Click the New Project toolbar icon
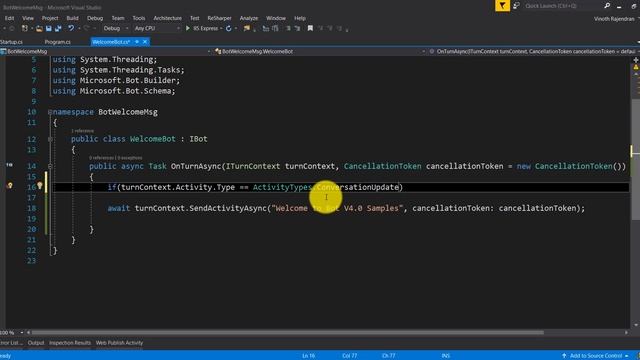 click(x=25, y=29)
